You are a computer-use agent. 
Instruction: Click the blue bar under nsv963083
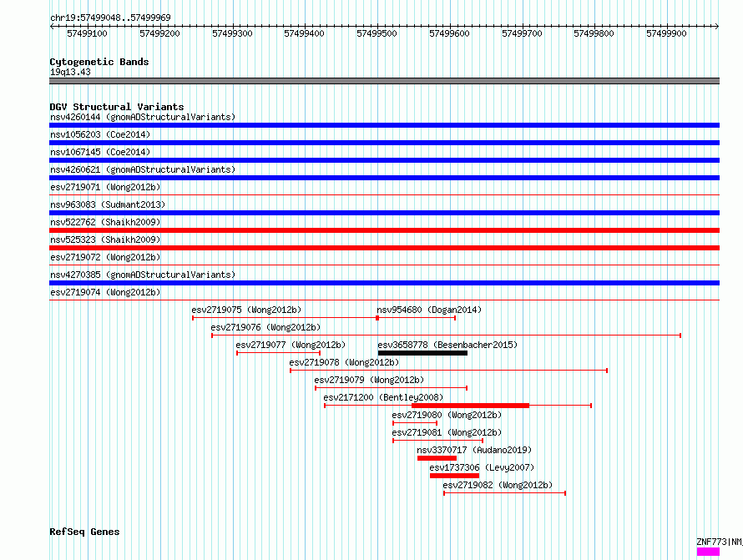click(384, 213)
